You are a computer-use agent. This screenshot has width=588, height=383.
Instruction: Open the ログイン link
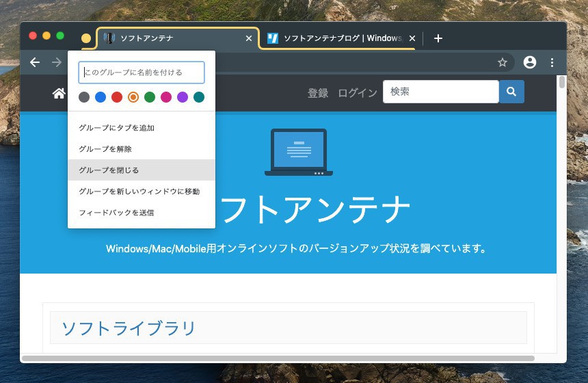click(x=358, y=93)
